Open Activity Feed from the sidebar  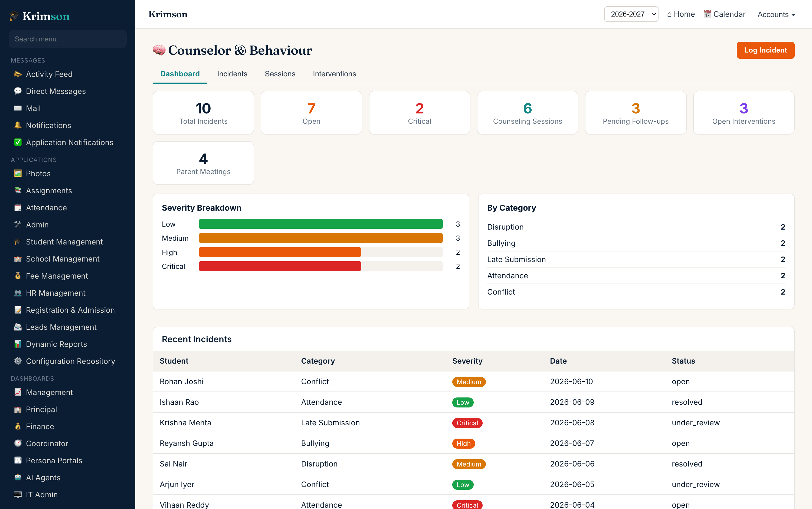[49, 74]
